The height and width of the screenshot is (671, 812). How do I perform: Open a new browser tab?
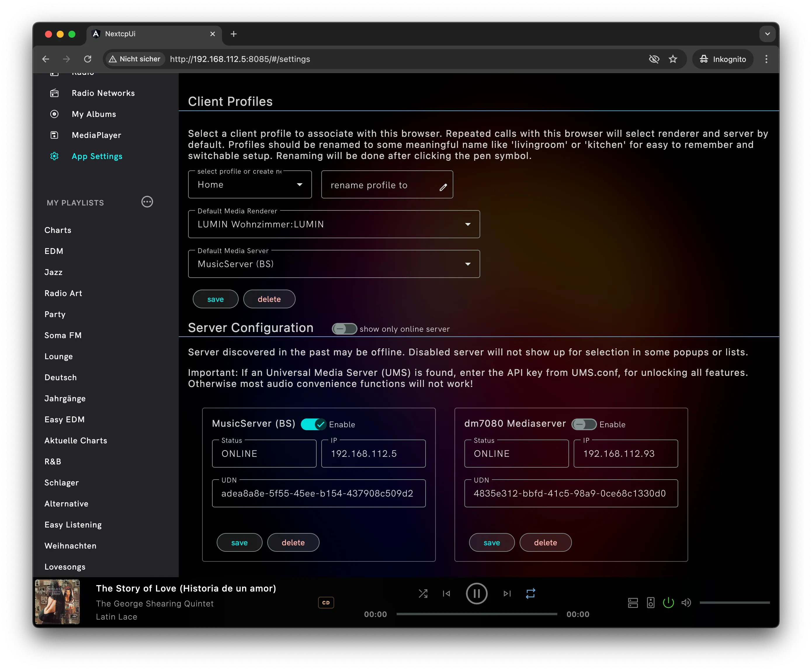[233, 34]
